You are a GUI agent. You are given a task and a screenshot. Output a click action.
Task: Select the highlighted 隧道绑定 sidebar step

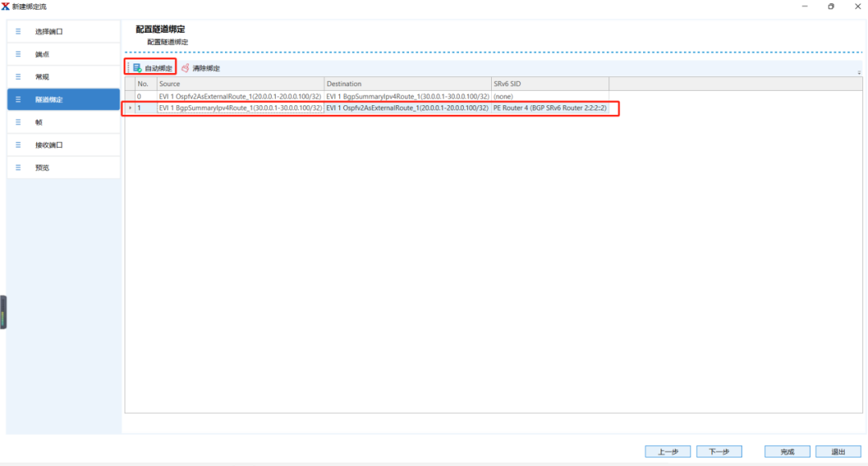63,100
